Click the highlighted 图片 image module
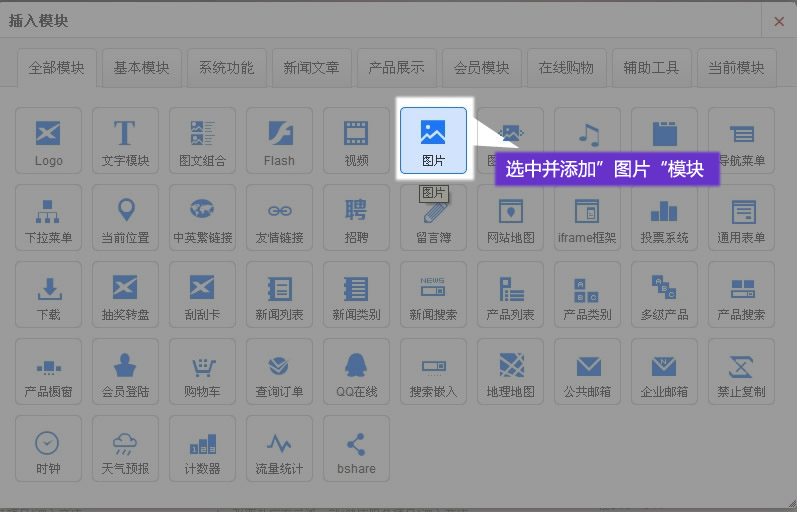 433,140
